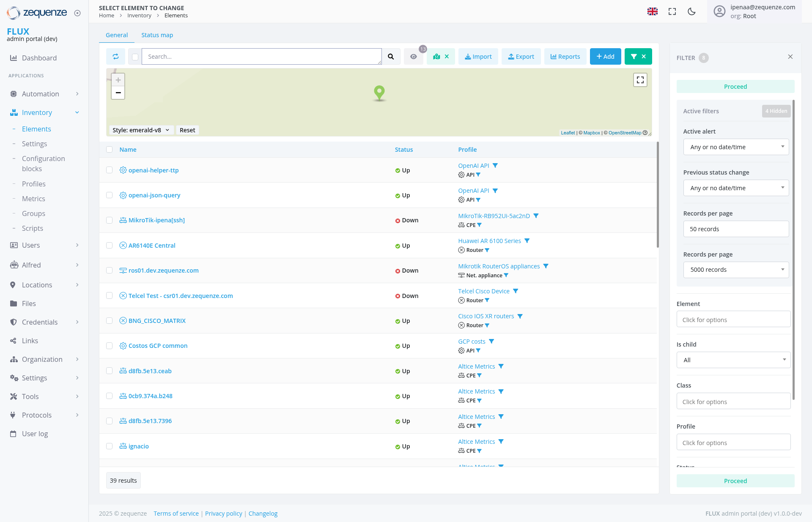Select the AR6140E Central row checkbox
This screenshot has width=812, height=522.
110,246
